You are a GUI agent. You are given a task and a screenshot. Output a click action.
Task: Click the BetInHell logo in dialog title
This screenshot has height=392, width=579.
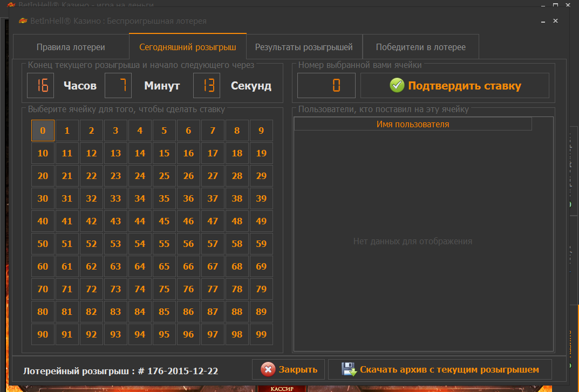[23, 21]
